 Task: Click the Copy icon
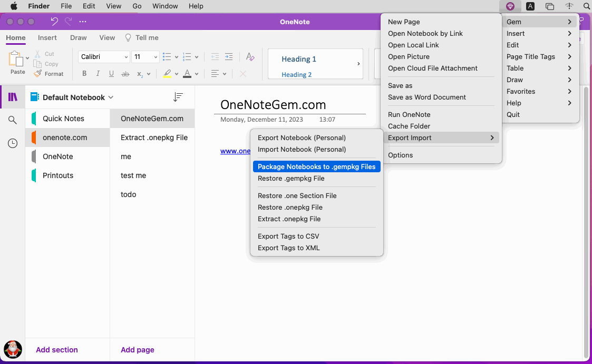pos(37,64)
